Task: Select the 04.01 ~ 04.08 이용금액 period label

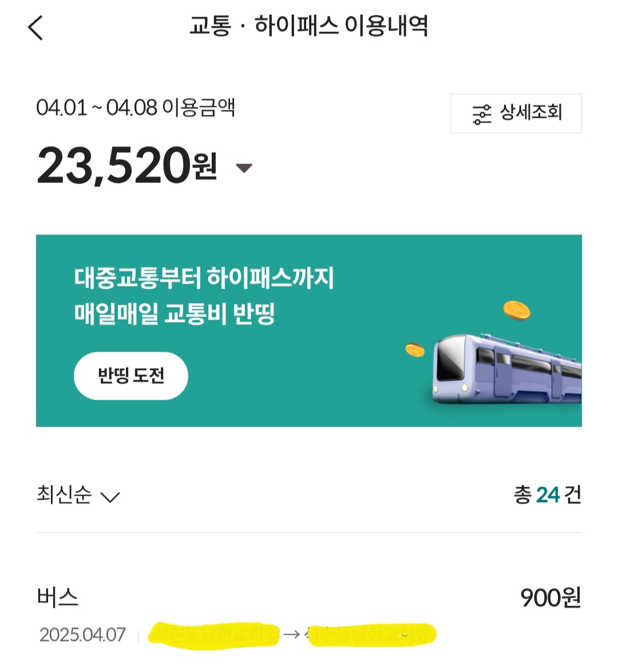Action: click(x=136, y=108)
